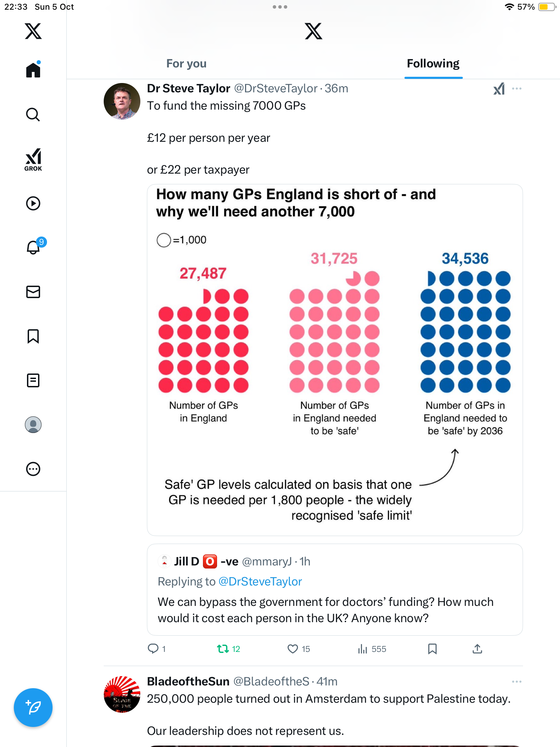The height and width of the screenshot is (747, 560).
Task: Like Dr Steve Taylor's post
Action: pos(293,649)
